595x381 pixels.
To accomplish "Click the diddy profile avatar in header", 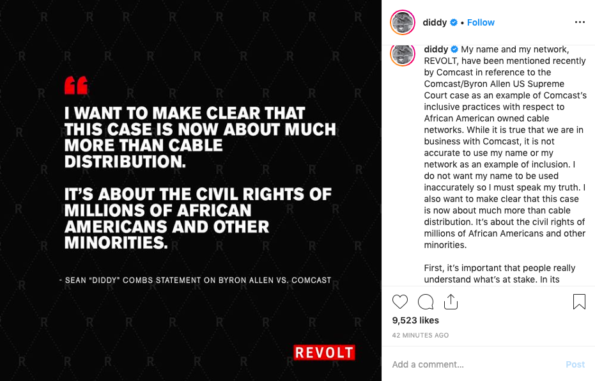I will click(x=403, y=22).
